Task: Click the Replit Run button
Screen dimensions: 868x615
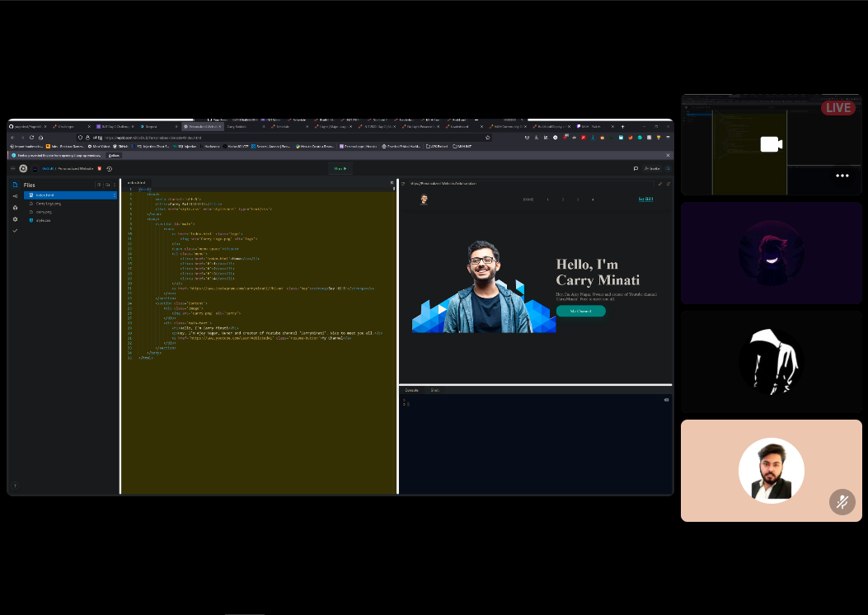Action: click(340, 168)
